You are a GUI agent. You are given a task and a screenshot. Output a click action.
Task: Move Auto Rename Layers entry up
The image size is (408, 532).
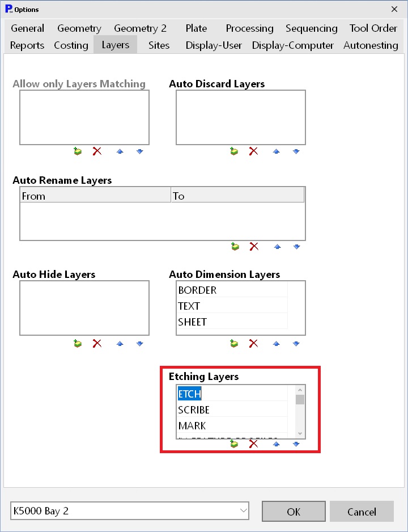(277, 247)
